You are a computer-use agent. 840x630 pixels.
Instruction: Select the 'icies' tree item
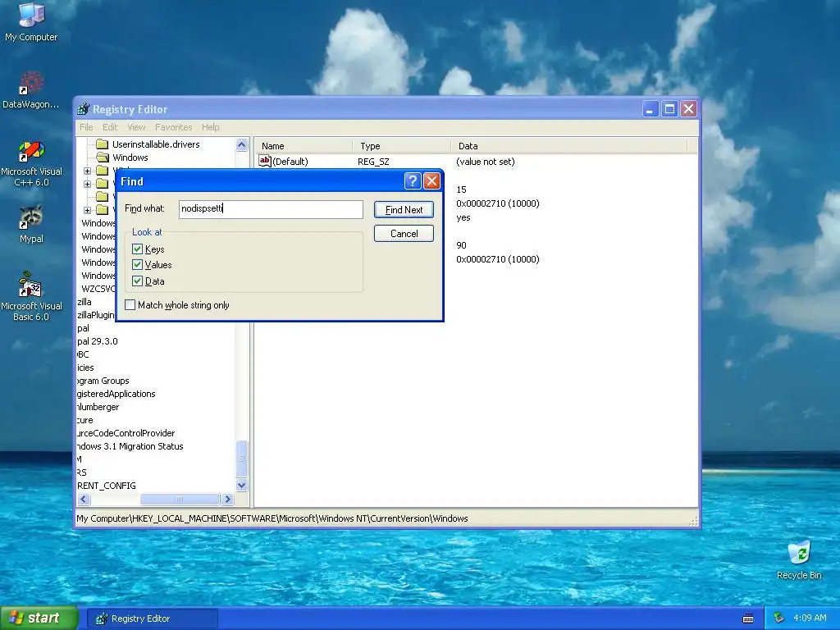click(85, 367)
